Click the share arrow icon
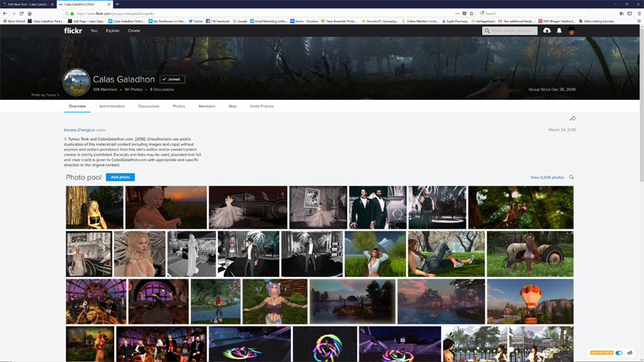 (572, 118)
